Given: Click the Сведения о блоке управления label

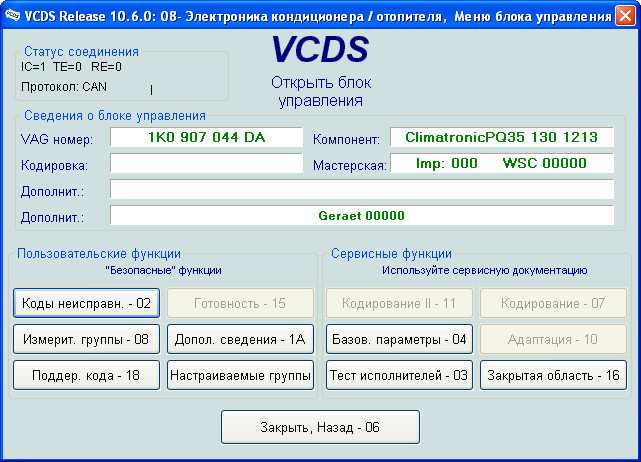Looking at the screenshot, I should click(115, 115).
